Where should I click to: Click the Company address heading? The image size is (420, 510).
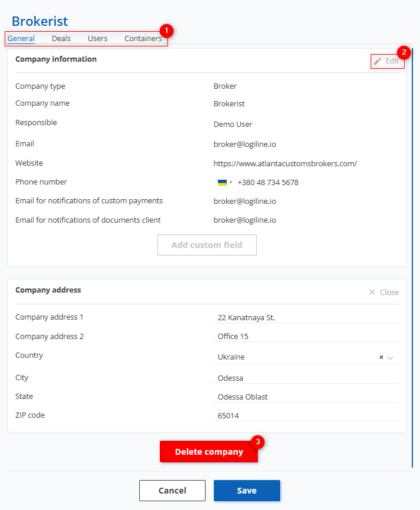click(48, 290)
